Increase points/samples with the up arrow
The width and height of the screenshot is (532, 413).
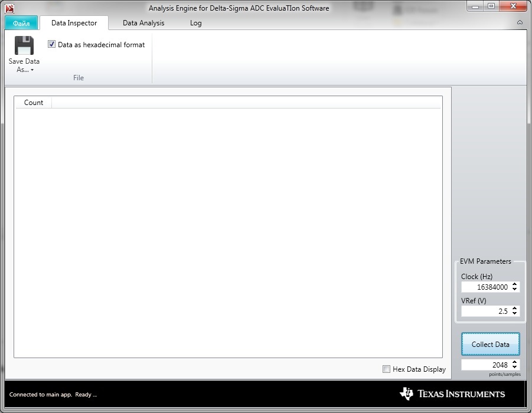point(515,362)
